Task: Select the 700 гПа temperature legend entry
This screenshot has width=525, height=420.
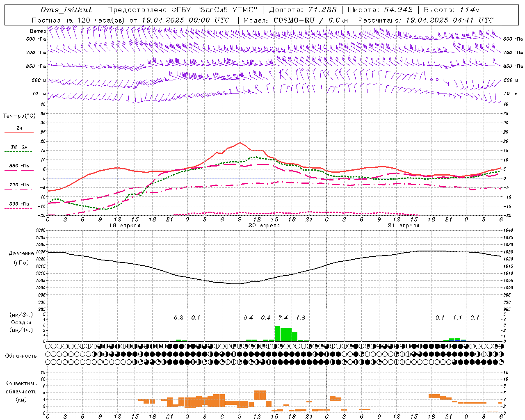Action: coord(19,185)
